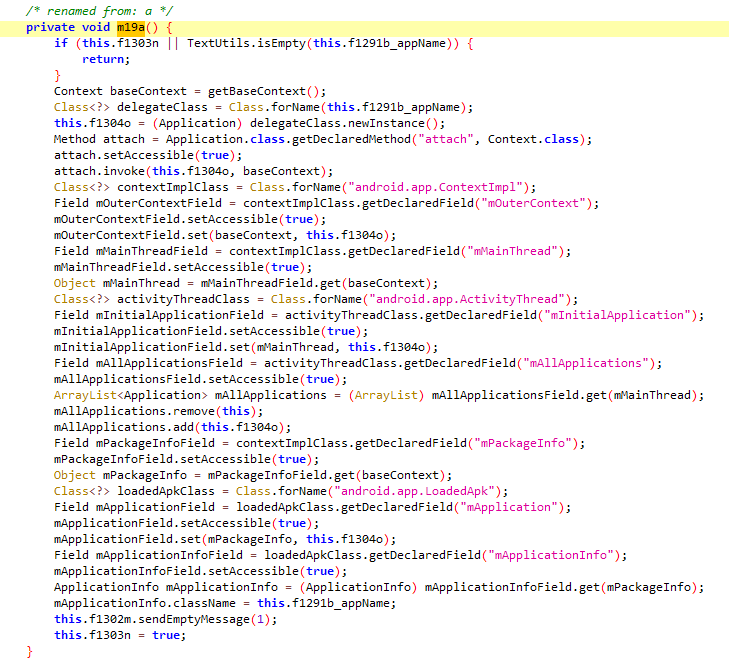729x663 pixels.
Task: Click the "mPackageInfo" string literal
Action: (523, 443)
